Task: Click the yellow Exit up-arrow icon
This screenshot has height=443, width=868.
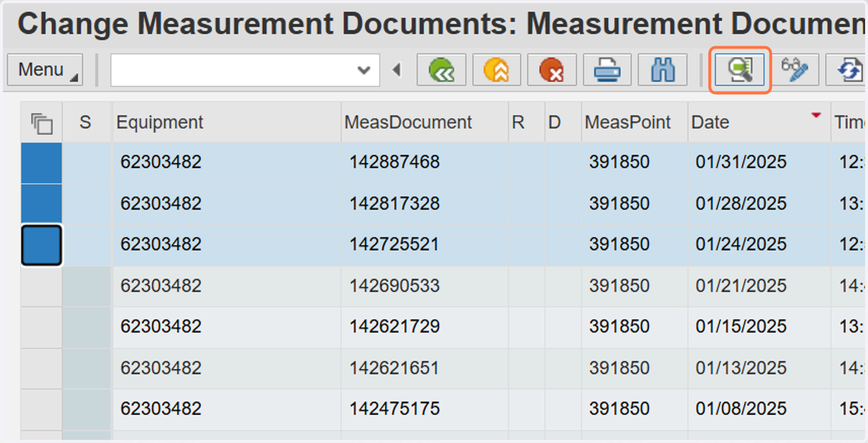Action: (497, 70)
